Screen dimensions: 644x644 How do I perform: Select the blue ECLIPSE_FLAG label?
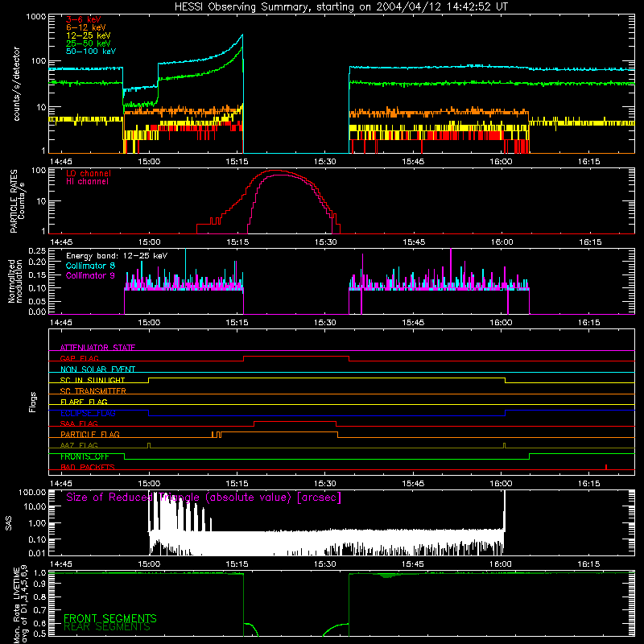pos(88,413)
